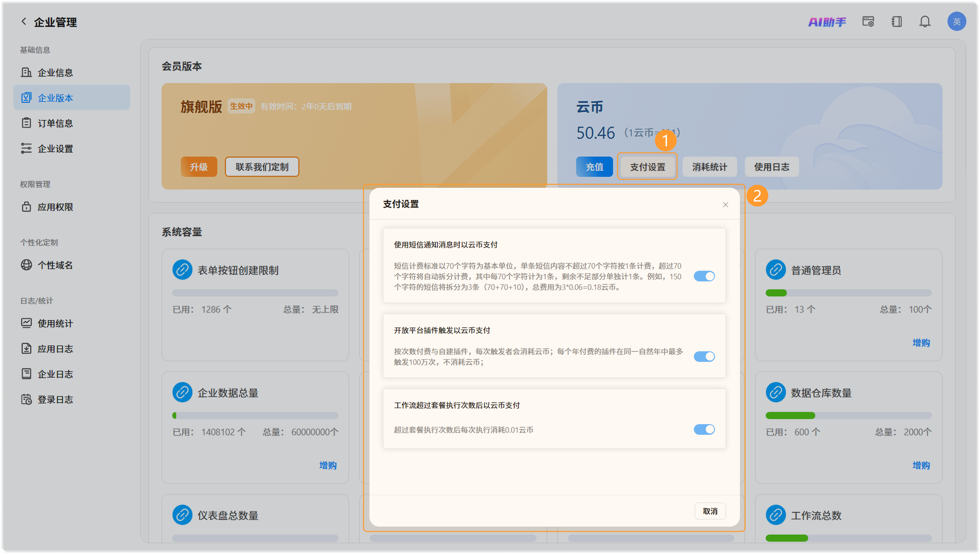
Task: Click 取消 in the payment dialog
Action: coord(710,511)
